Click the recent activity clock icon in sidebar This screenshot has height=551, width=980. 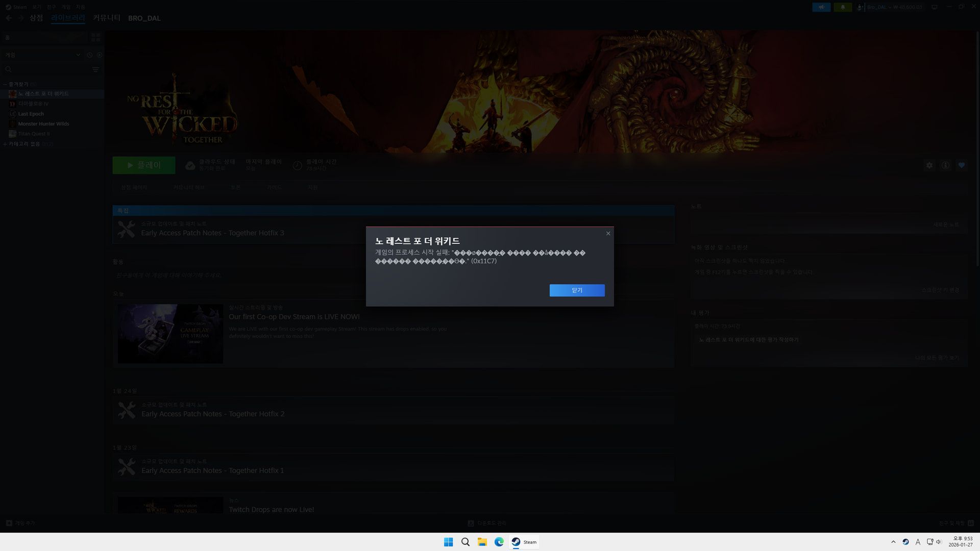pyautogui.click(x=90, y=55)
